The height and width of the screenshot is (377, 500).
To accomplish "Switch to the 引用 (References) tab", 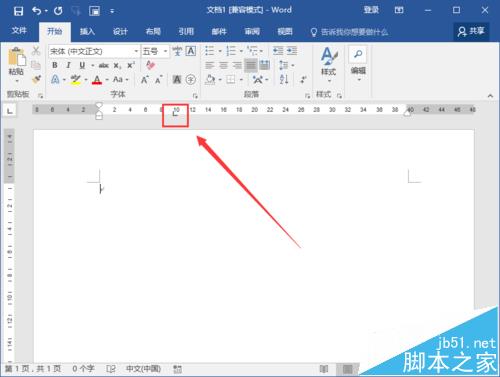I will [x=186, y=31].
